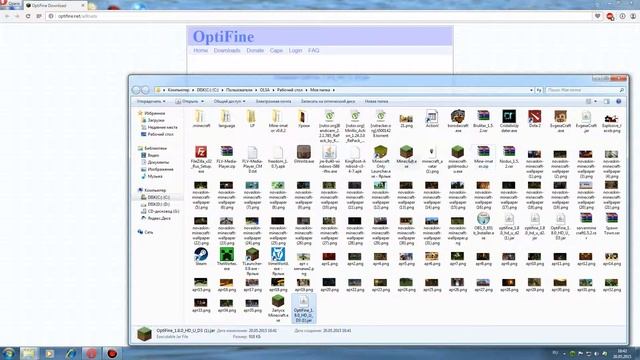Select the Nodus_1.5.2.rar archive
This screenshot has width=640, height=360.
(x=509, y=157)
